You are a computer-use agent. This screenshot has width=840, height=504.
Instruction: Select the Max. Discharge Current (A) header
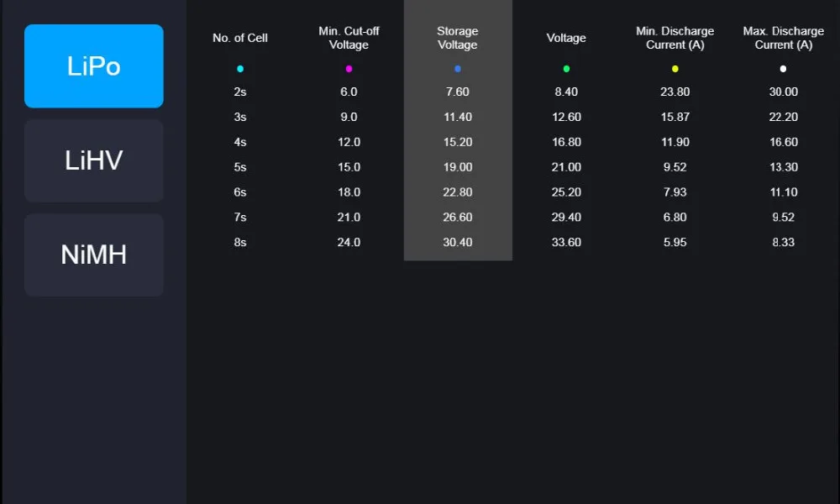(783, 38)
